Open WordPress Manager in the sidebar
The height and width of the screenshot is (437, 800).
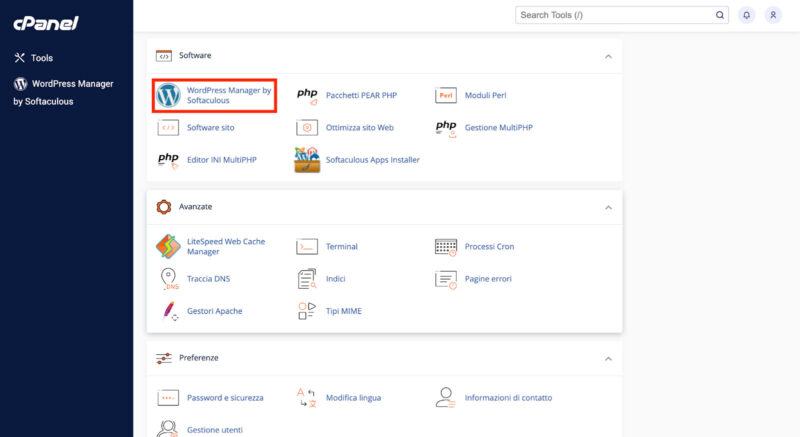63,92
